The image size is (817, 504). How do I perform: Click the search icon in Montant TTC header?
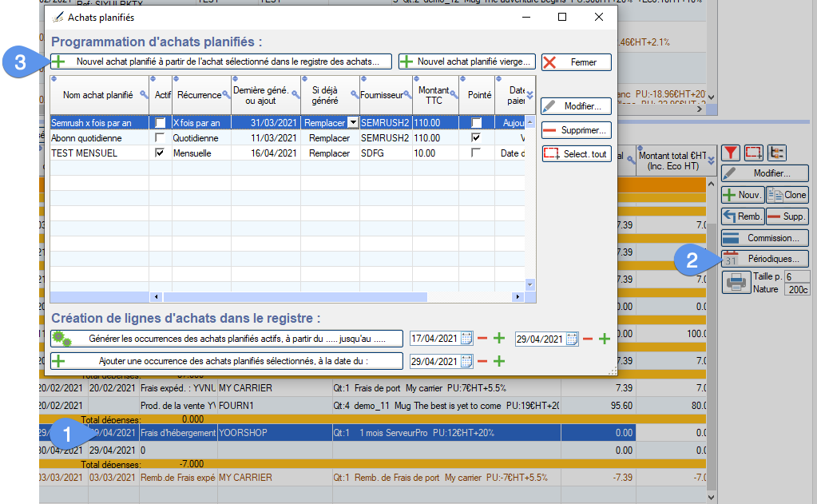[454, 95]
